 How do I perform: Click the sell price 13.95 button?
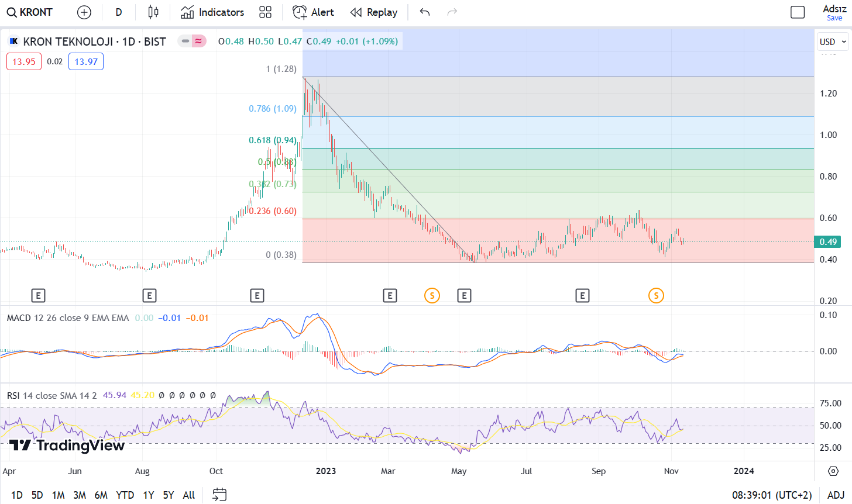point(24,61)
